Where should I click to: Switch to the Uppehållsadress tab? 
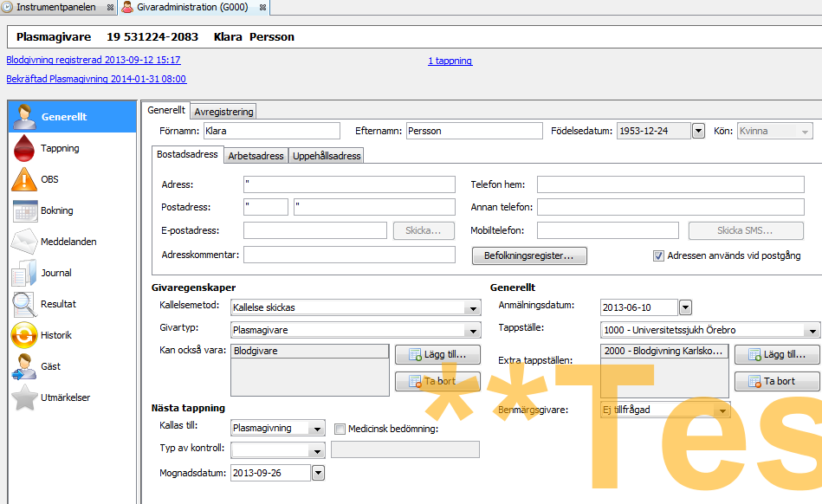pyautogui.click(x=327, y=156)
